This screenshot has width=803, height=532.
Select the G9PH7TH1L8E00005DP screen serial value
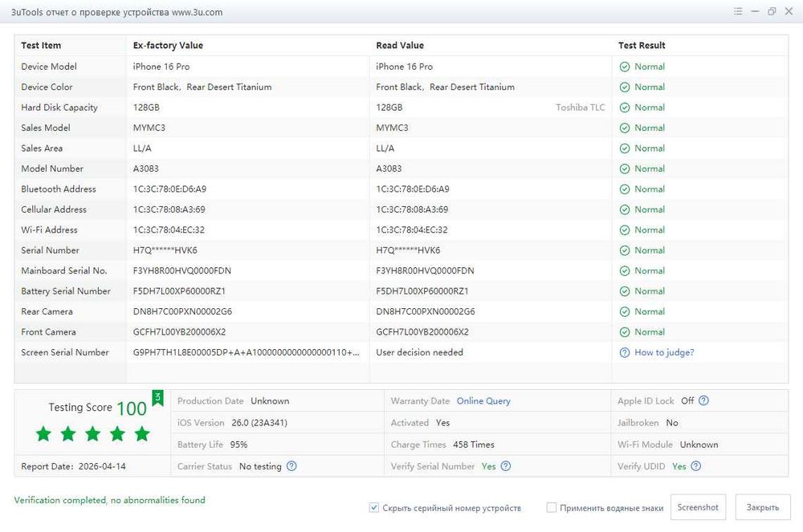[x=247, y=352]
